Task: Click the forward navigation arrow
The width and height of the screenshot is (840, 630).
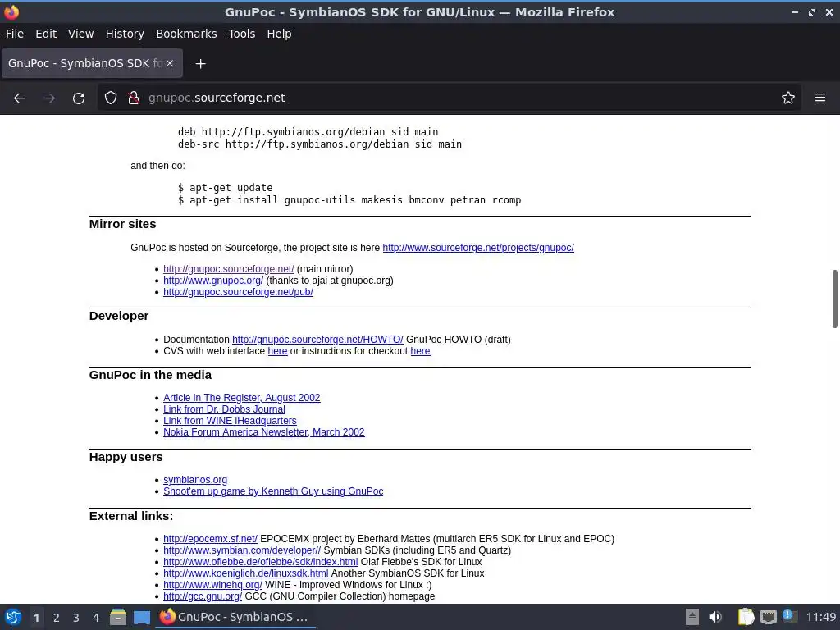Action: point(49,98)
